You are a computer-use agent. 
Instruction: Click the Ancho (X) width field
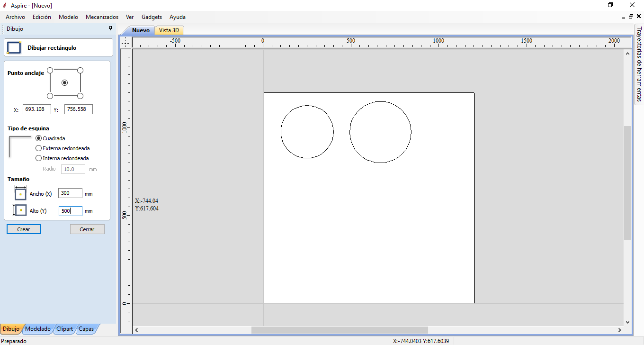click(70, 193)
